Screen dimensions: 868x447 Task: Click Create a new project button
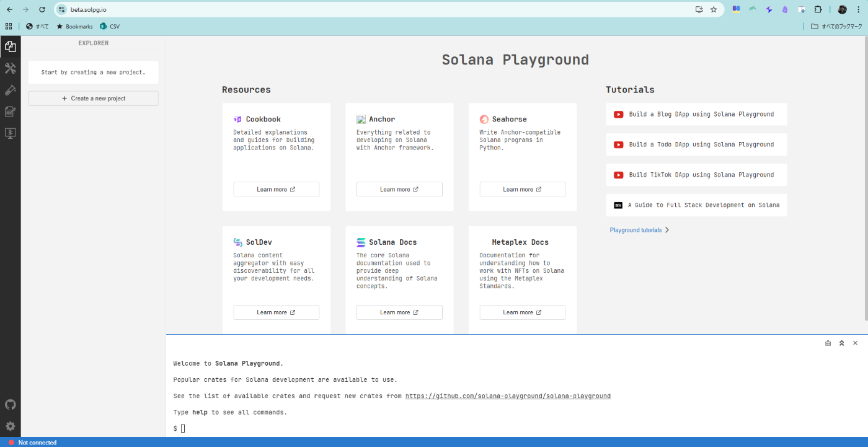(x=94, y=99)
